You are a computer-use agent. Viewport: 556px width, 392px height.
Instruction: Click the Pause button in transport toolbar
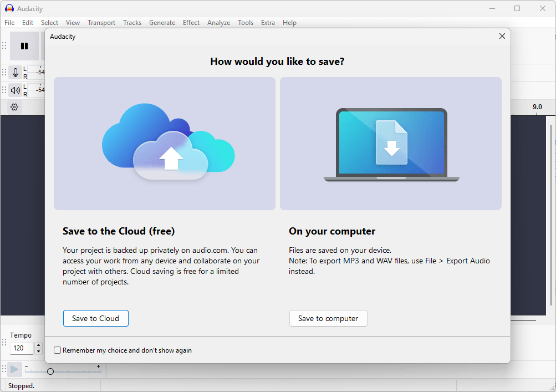(24, 46)
